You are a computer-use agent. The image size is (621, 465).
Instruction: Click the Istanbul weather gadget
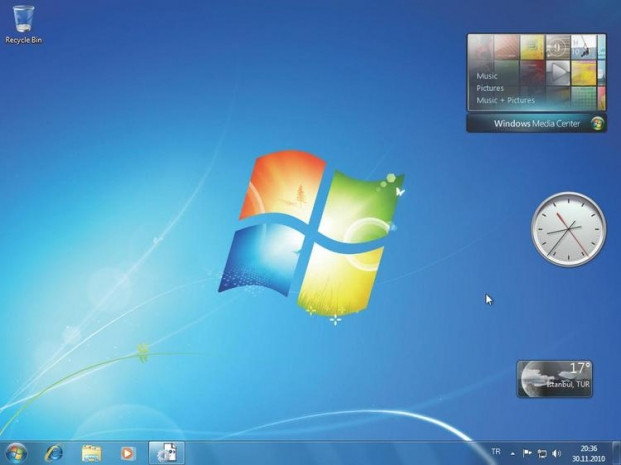(x=555, y=379)
